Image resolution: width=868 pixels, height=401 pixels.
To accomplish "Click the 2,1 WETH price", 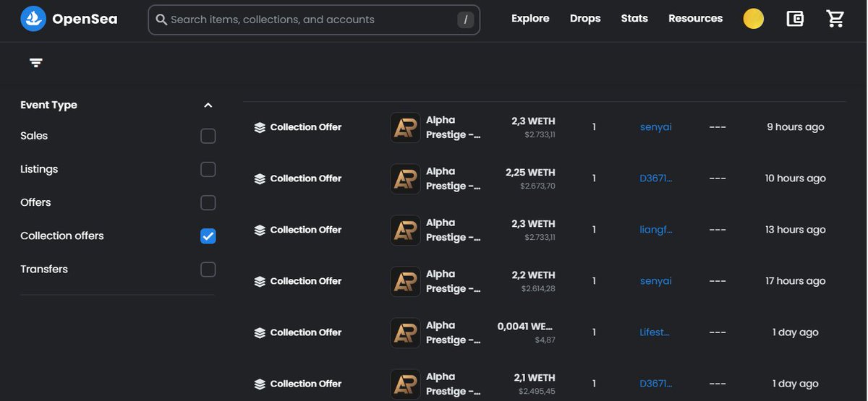I will pyautogui.click(x=535, y=378).
